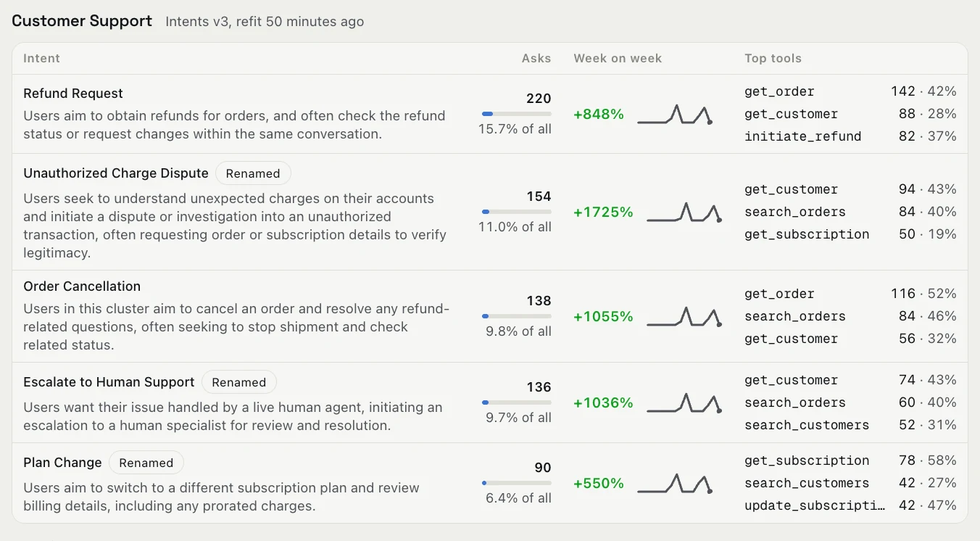Click the +848% week on week value
The width and height of the screenshot is (980, 541).
(599, 114)
